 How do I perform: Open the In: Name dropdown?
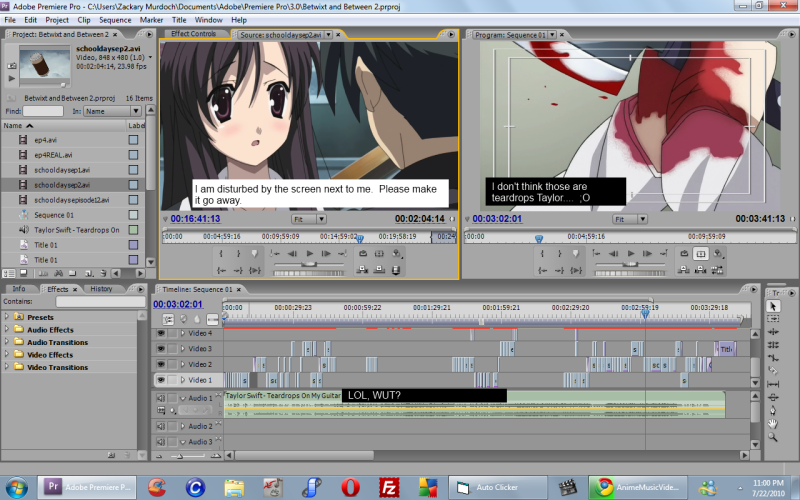113,111
